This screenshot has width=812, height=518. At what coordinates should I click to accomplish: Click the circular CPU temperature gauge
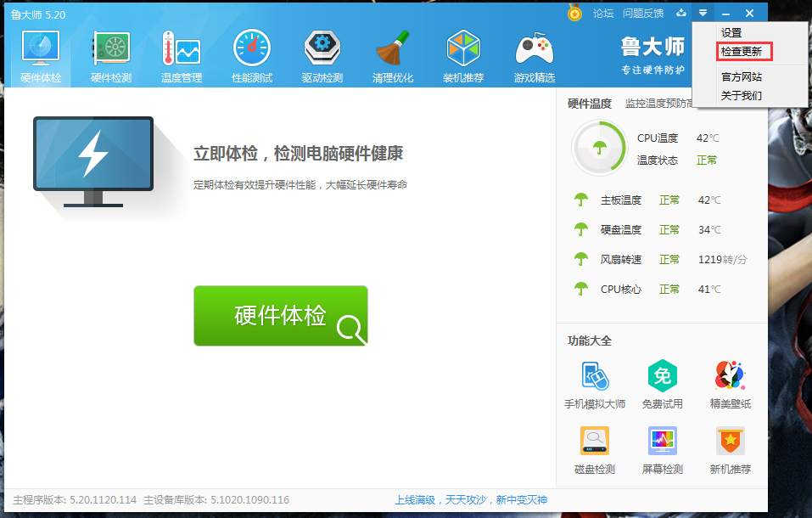[599, 146]
